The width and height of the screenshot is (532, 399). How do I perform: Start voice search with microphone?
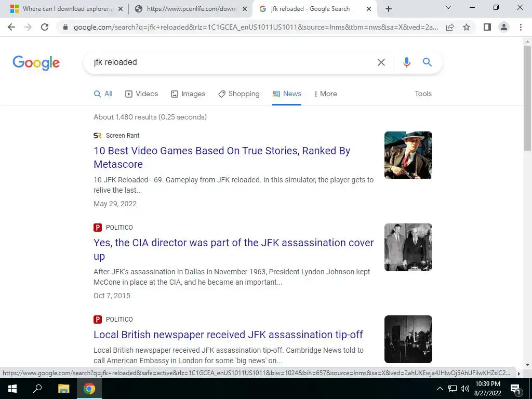click(x=406, y=62)
